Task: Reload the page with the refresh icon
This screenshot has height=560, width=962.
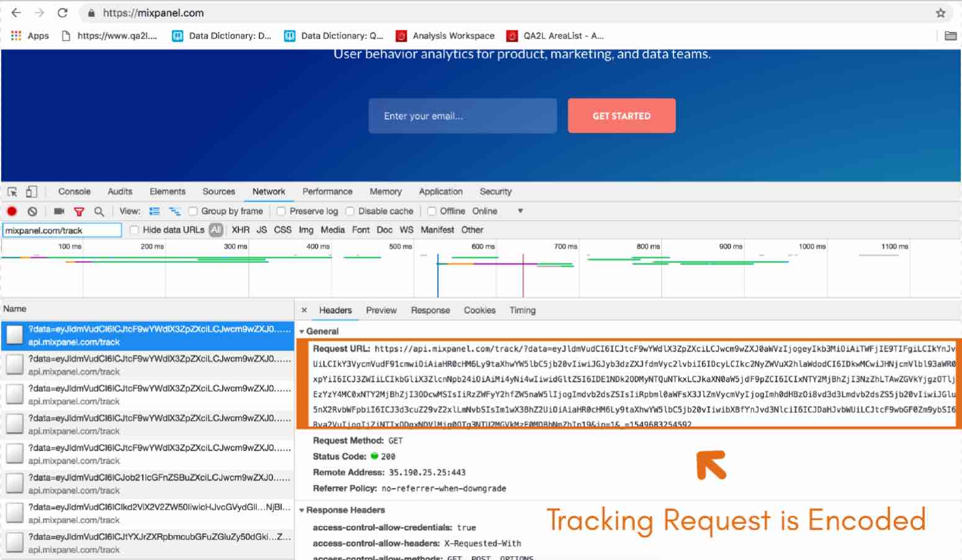Action: click(x=63, y=13)
